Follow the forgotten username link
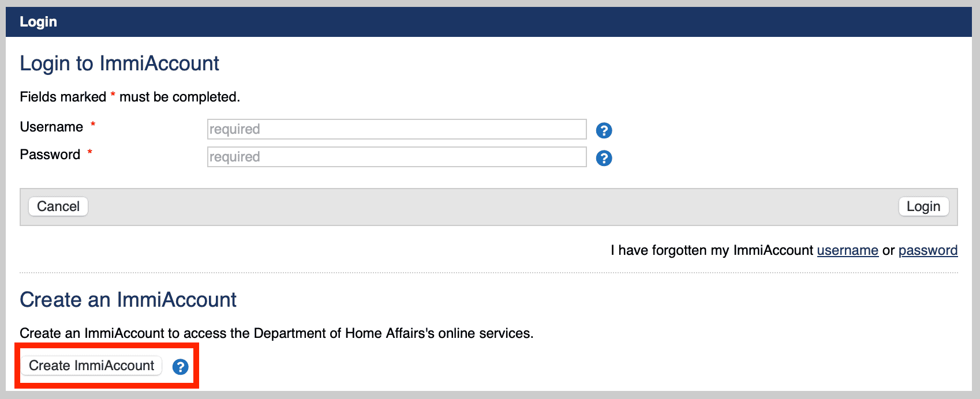 pos(847,250)
